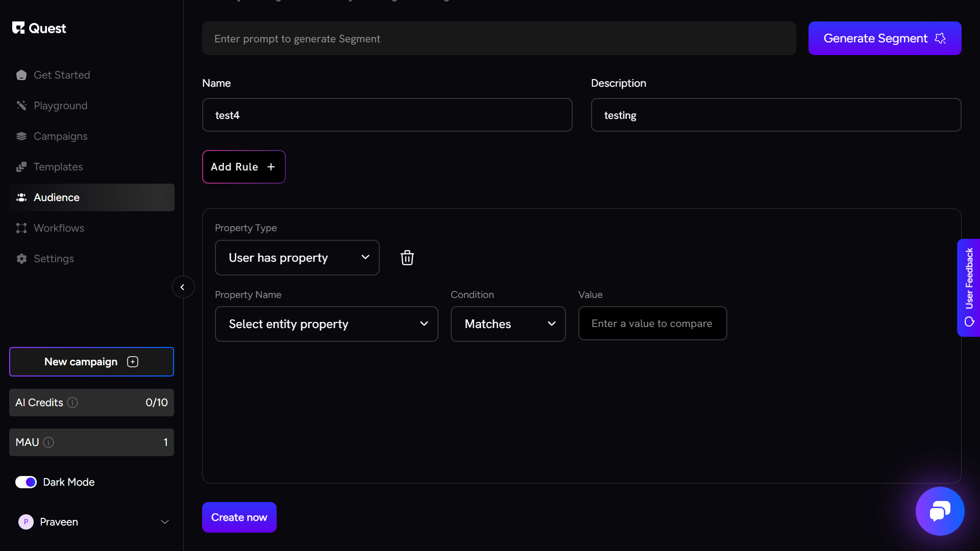Screen dimensions: 980x551
Task: Expand Select entity property dropdown
Action: 326,324
